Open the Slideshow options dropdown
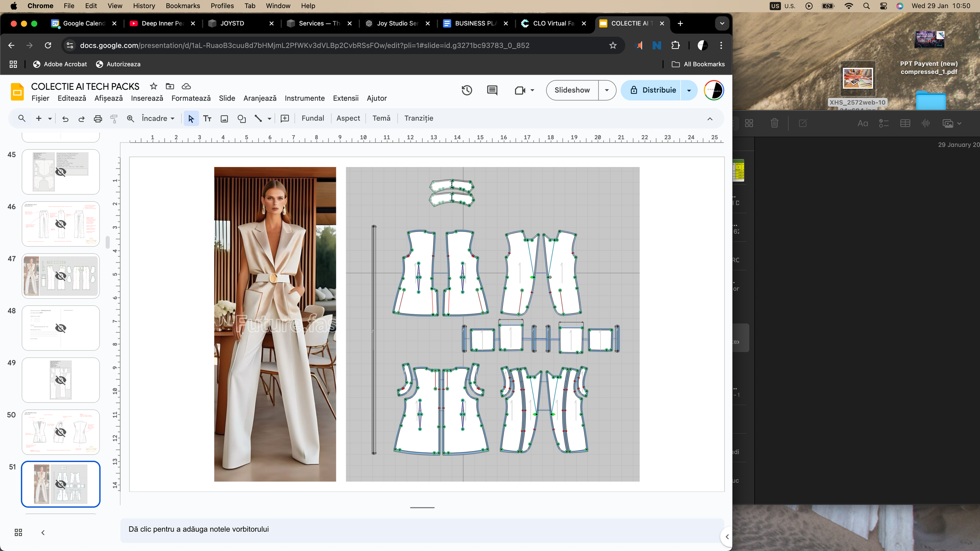980x551 pixels. (x=607, y=90)
